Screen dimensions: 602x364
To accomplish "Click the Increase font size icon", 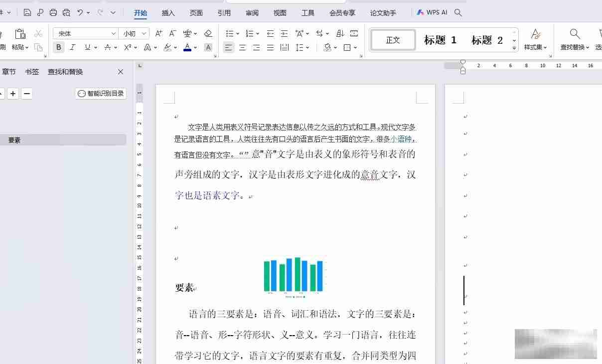I will point(158,33).
